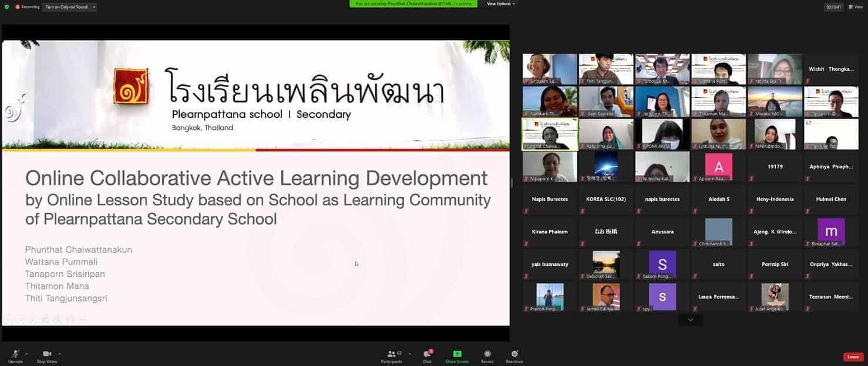Select Phurithat Chaiwattanakun's video thumbnail
The image size is (868, 366).
(x=549, y=133)
